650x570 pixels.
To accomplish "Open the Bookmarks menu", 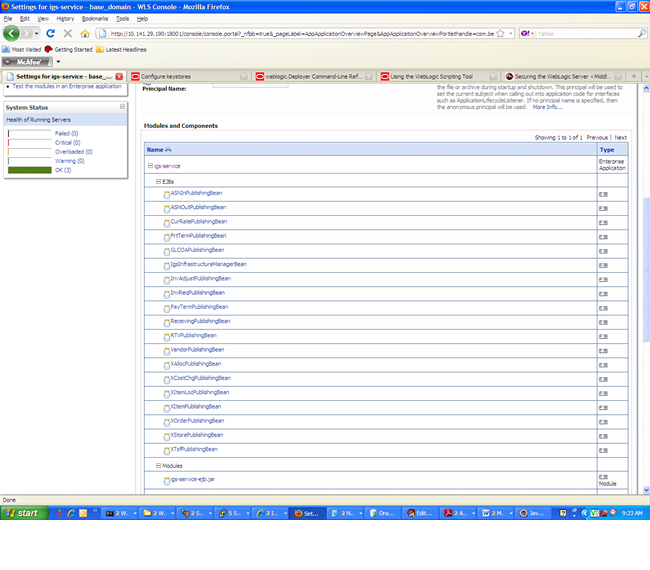I will point(95,19).
